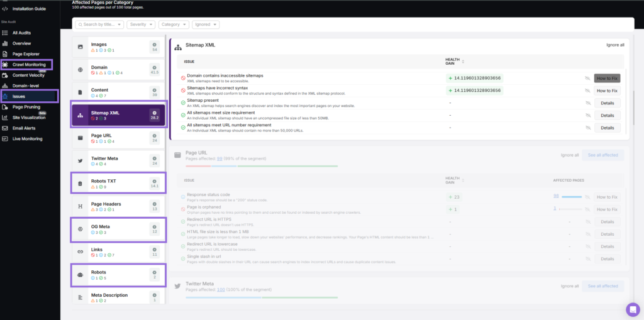
Task: Click See all affected for Page URL
Action: 602,155
